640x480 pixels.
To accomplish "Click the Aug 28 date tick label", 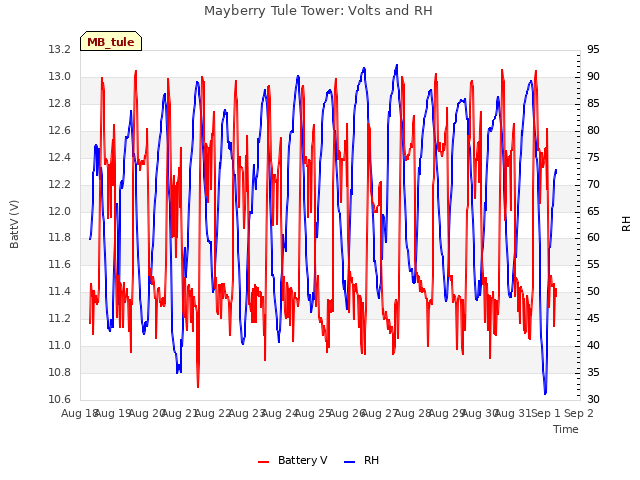I will (x=413, y=413).
